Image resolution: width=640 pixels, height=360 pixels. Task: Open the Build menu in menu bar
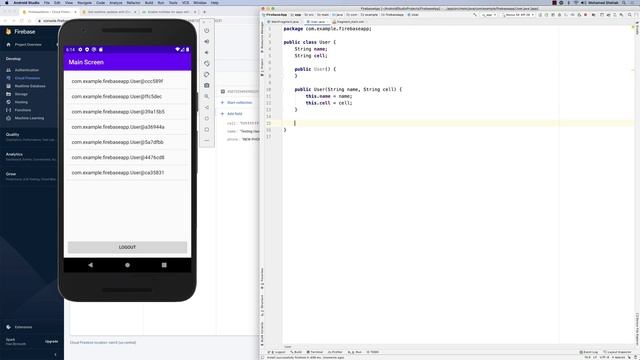(x=149, y=2)
